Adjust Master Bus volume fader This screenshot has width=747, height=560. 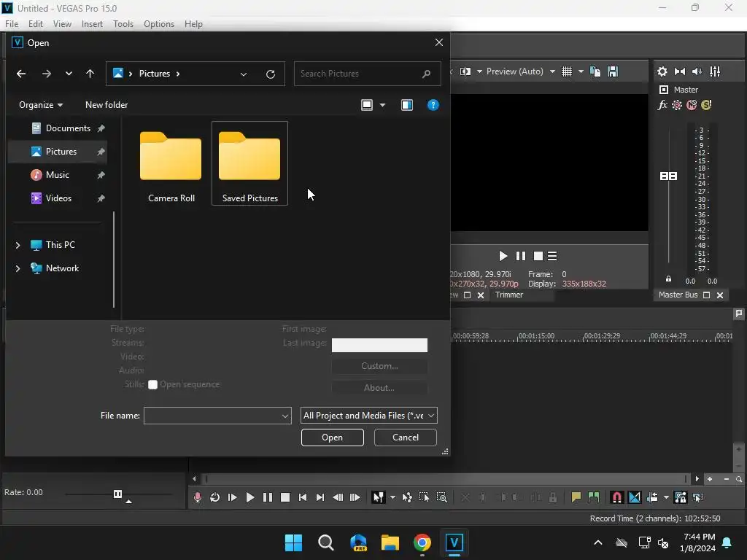click(668, 176)
